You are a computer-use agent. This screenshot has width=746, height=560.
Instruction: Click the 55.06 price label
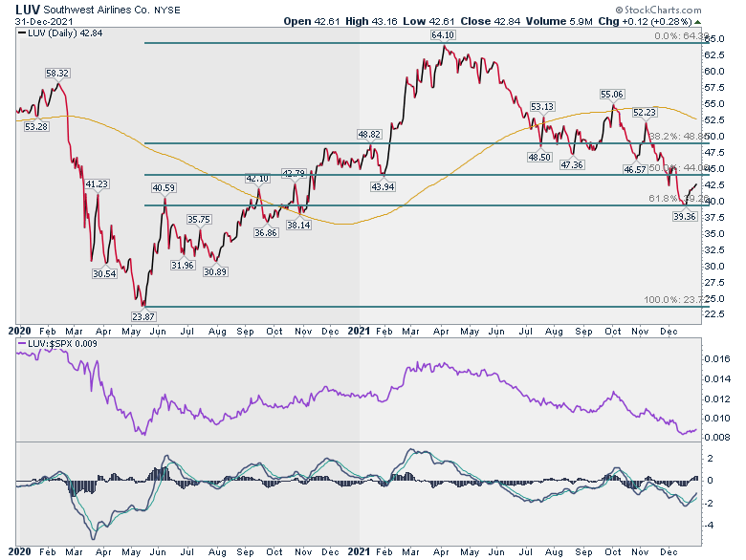pos(612,95)
